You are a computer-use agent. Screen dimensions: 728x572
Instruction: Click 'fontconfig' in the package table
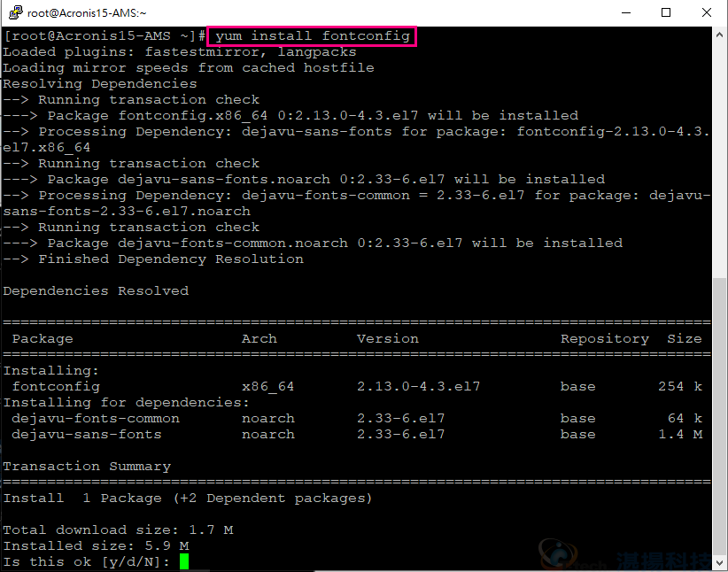click(56, 386)
